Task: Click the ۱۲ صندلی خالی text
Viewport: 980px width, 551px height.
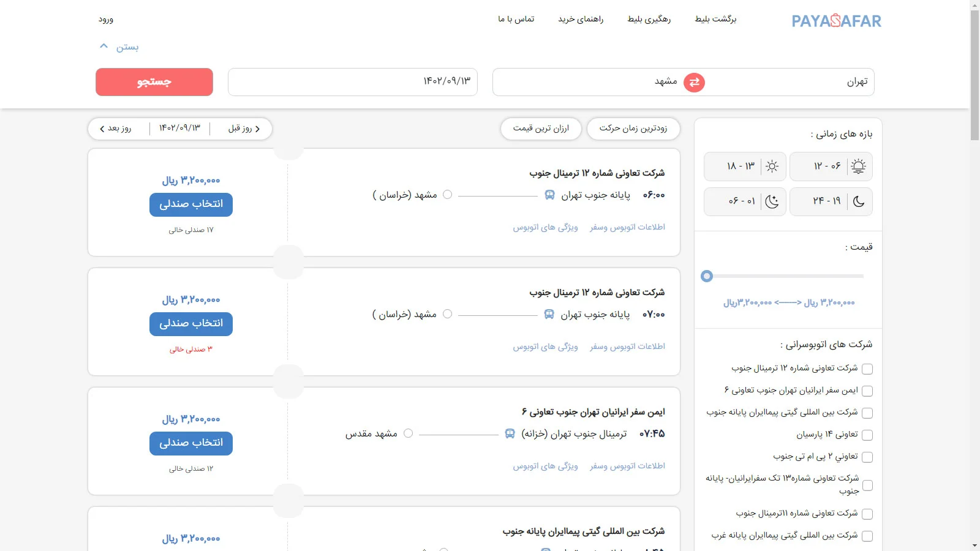Action: click(x=191, y=469)
